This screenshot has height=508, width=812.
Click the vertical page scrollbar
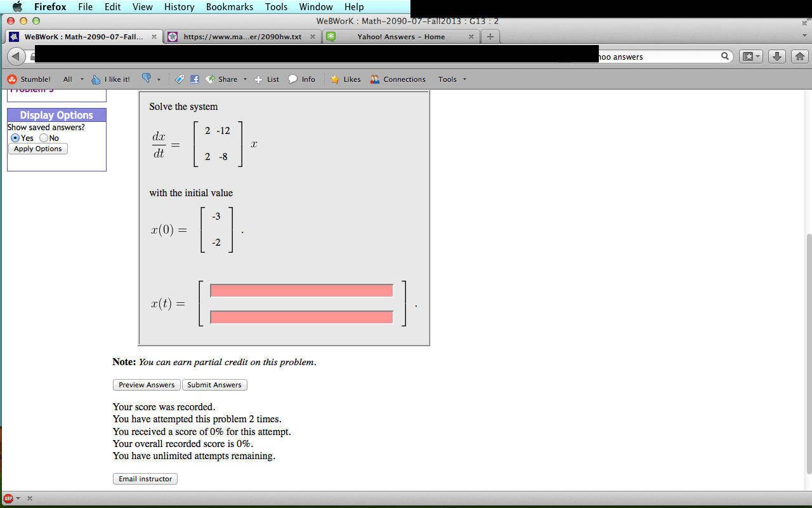tap(808, 354)
